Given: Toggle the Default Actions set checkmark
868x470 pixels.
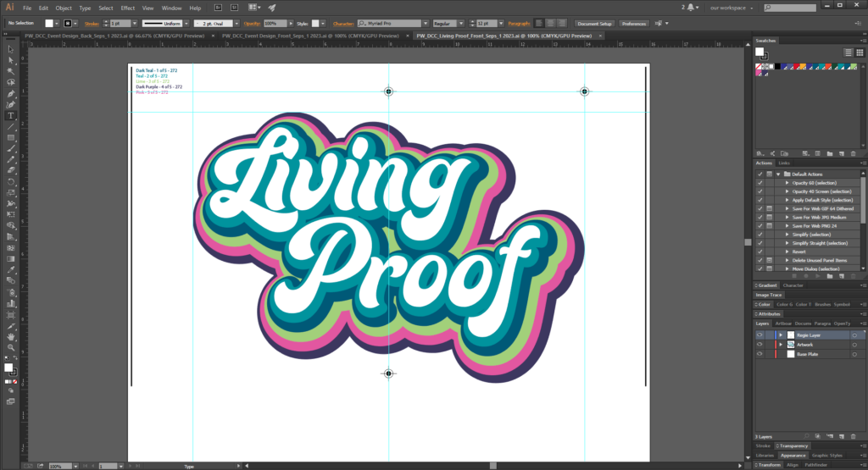Looking at the screenshot, I should (760, 174).
